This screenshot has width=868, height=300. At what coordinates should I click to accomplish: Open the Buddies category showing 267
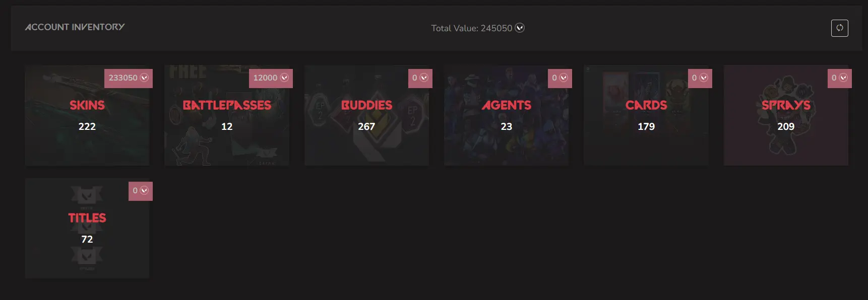point(366,115)
